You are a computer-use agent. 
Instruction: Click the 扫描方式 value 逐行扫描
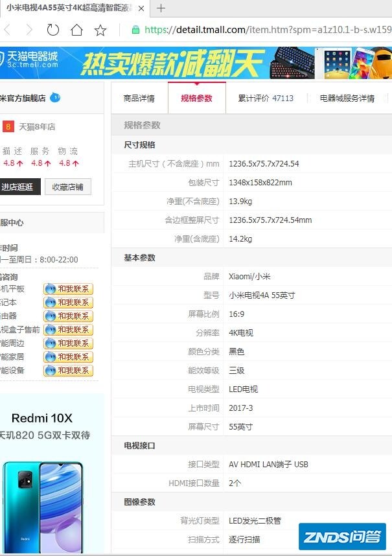(x=244, y=540)
